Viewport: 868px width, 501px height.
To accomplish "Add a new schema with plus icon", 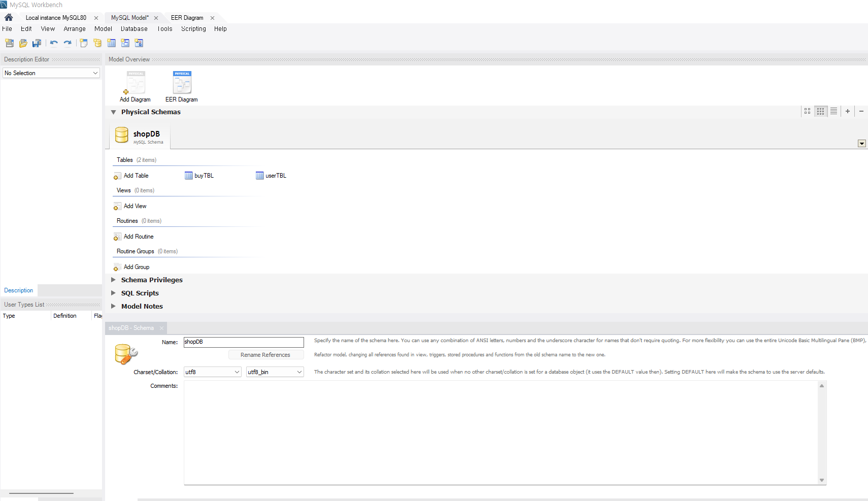I will (848, 111).
